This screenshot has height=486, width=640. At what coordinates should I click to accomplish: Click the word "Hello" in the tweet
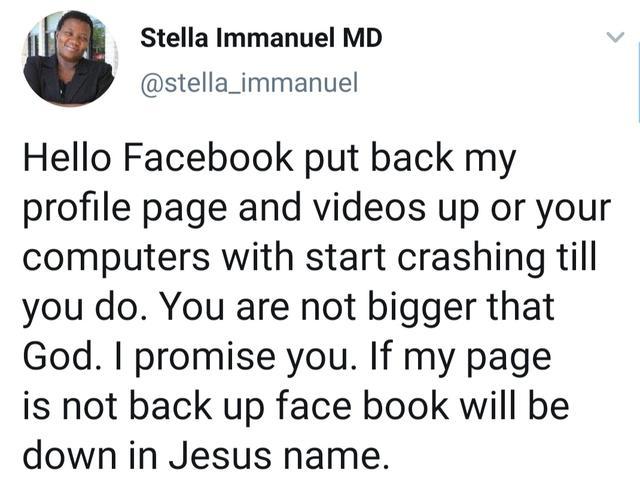click(x=66, y=160)
